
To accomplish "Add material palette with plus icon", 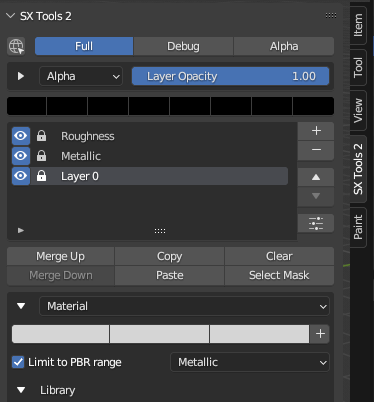I will point(320,334).
